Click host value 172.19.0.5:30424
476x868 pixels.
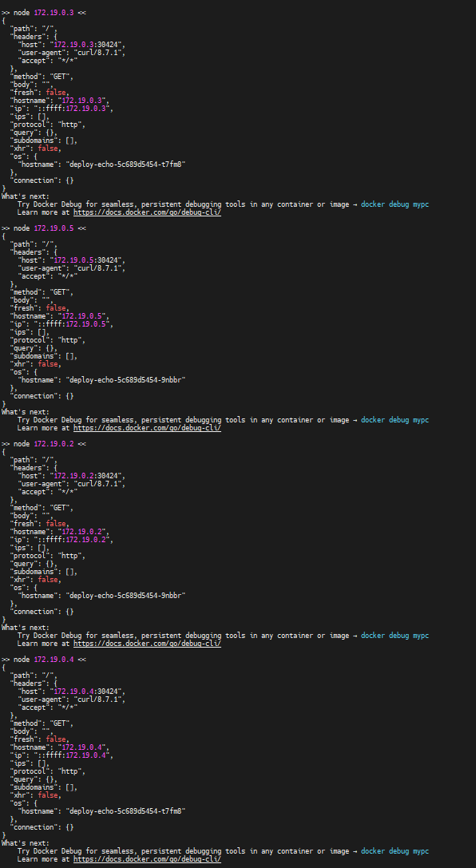(87, 260)
